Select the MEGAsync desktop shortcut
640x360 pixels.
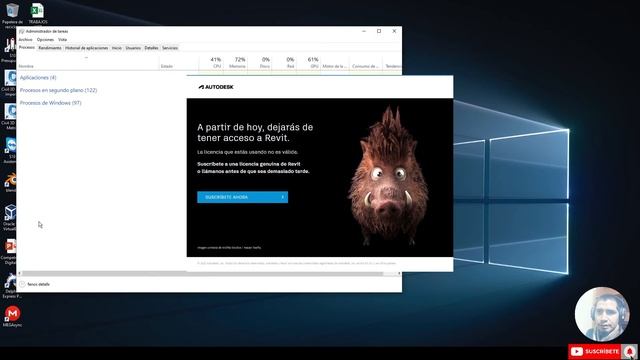[12, 316]
